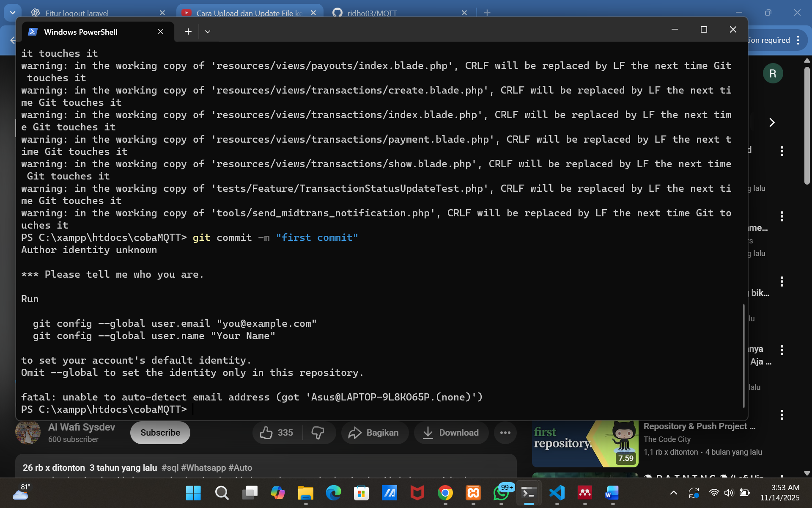The image size is (812, 508).
Task: Open Windows Start menu
Action: click(193, 493)
